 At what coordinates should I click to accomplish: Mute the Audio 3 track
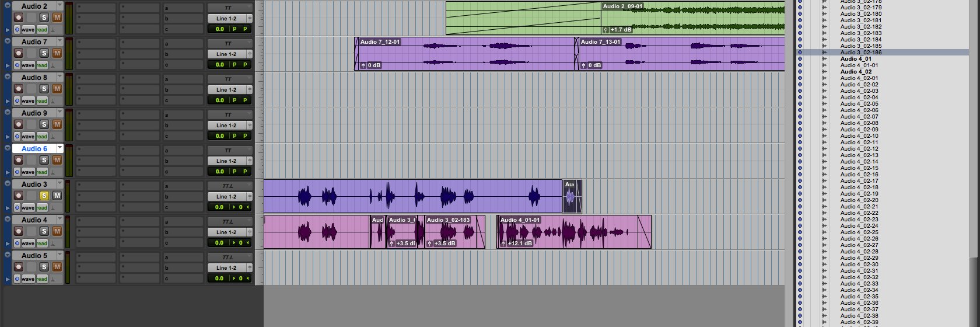[57, 196]
